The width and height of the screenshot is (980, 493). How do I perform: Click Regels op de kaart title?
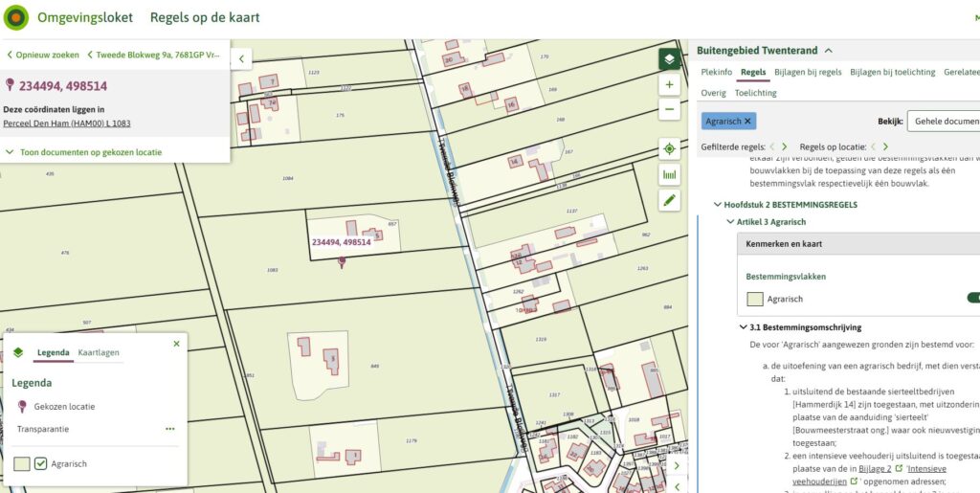(205, 17)
